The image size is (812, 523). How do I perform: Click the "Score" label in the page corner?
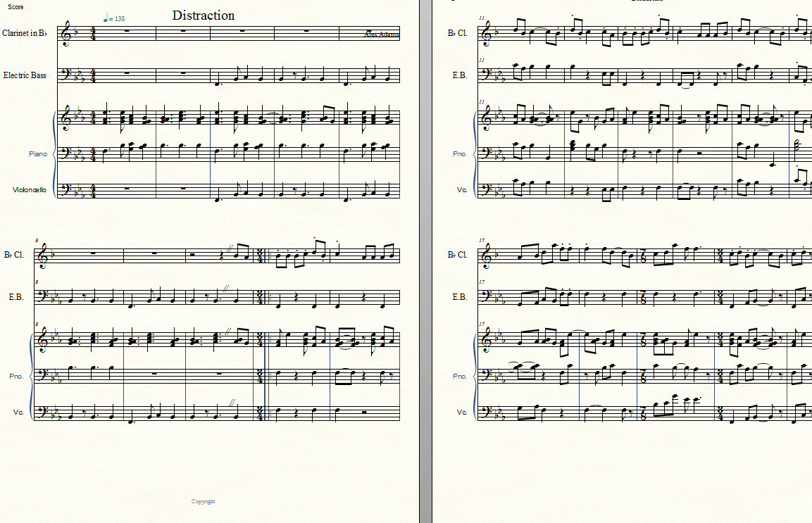click(x=15, y=7)
